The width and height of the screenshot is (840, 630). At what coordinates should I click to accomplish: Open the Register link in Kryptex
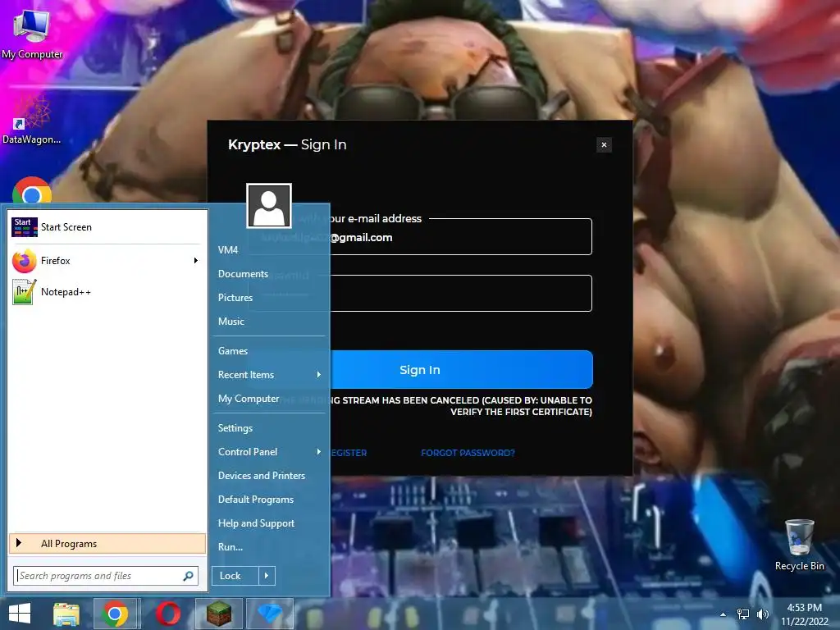349,453
